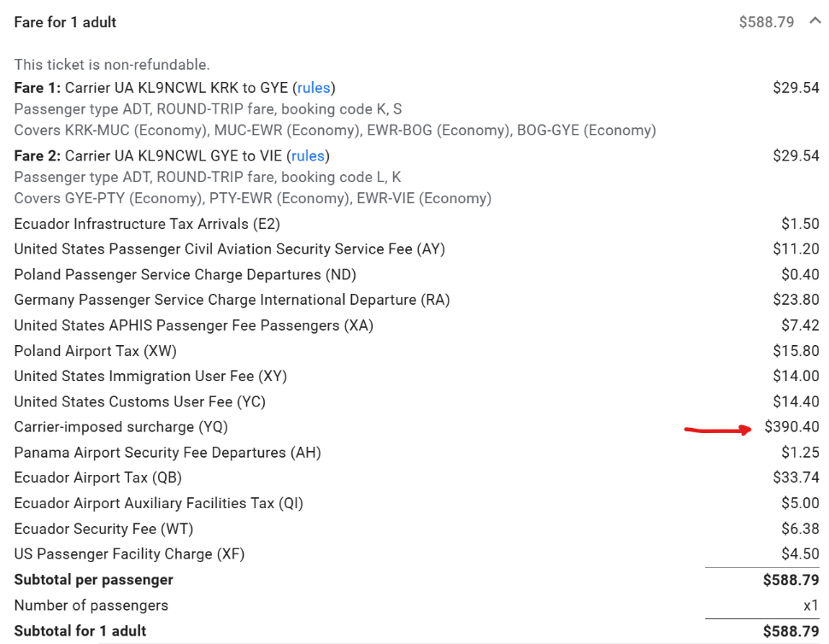Click US Passenger Facility Charge (XF) row
This screenshot has width=829, height=644.
(416, 554)
